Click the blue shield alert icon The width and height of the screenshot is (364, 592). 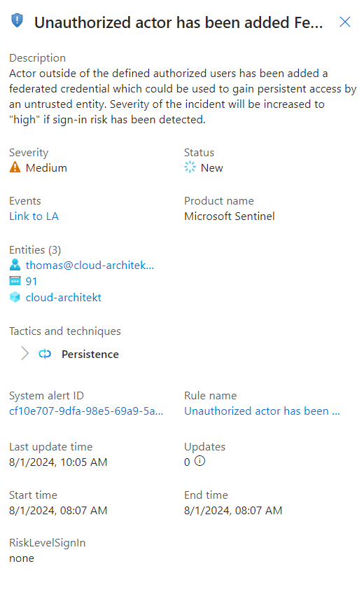click(17, 20)
